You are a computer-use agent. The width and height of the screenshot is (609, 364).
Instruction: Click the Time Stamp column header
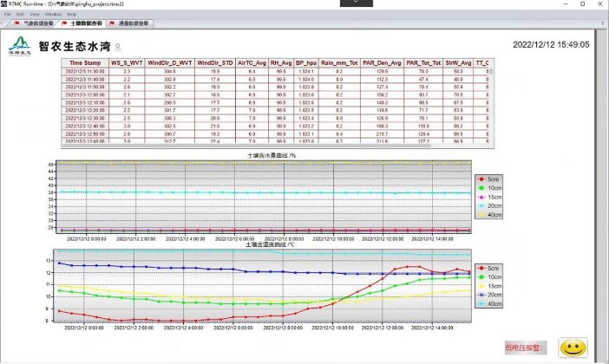click(85, 63)
